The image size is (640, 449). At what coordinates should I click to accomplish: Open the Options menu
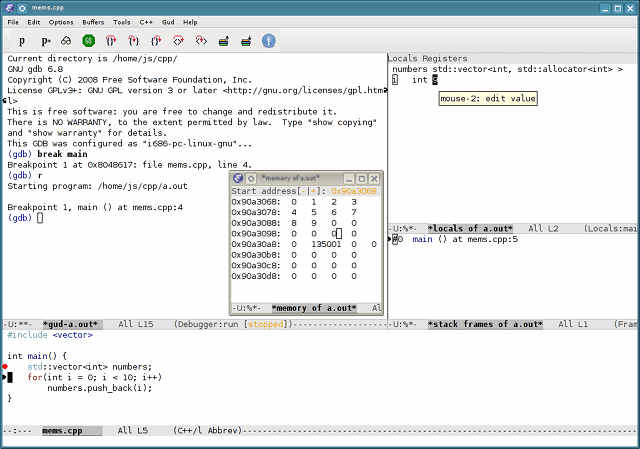61,22
